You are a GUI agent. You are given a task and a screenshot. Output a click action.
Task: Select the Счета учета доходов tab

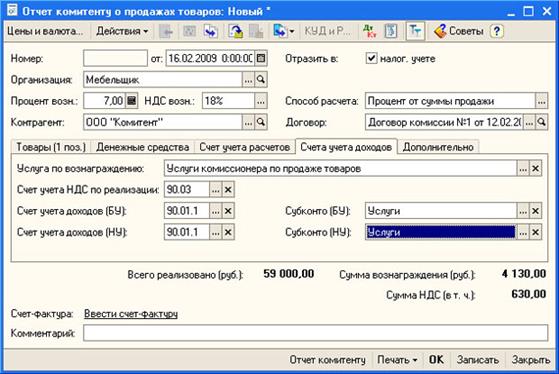346,147
